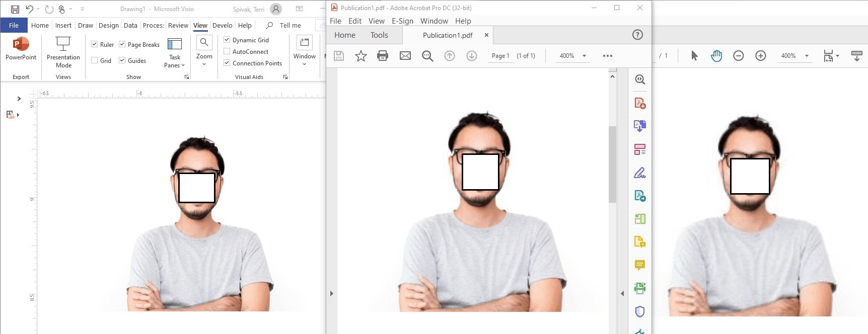
Task: Open Acrobat E-Sign menu
Action: [402, 21]
